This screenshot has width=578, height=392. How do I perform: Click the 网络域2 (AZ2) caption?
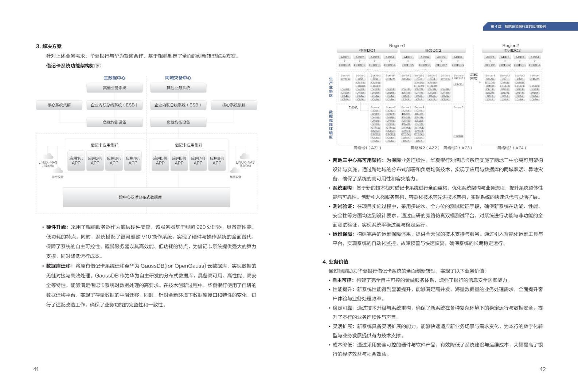pyautogui.click(x=425, y=148)
